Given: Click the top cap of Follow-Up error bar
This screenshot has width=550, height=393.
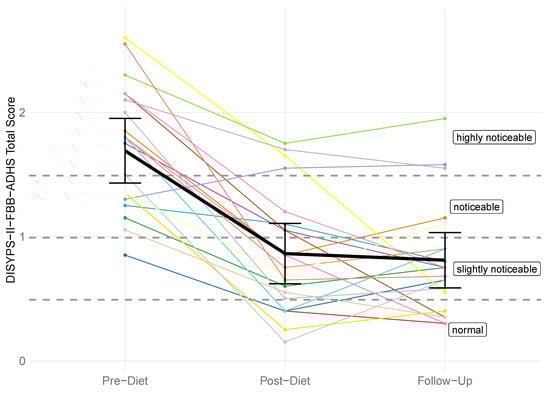Looking at the screenshot, I should (445, 232).
